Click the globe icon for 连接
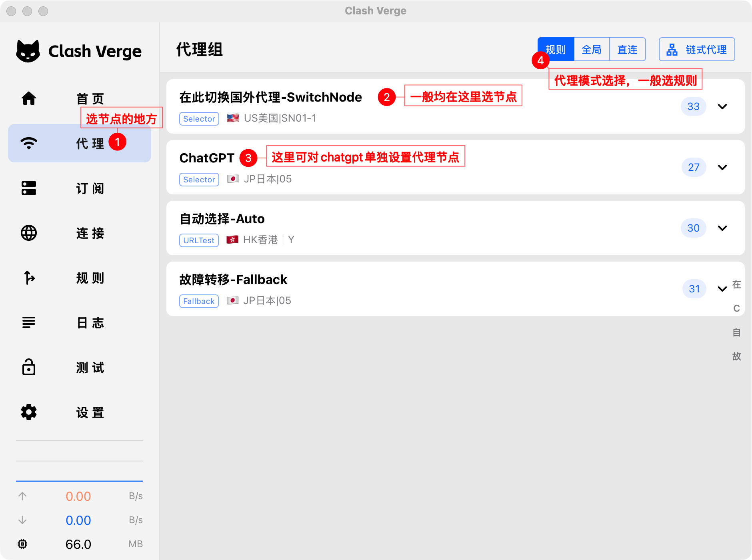Image resolution: width=752 pixels, height=560 pixels. (29, 233)
